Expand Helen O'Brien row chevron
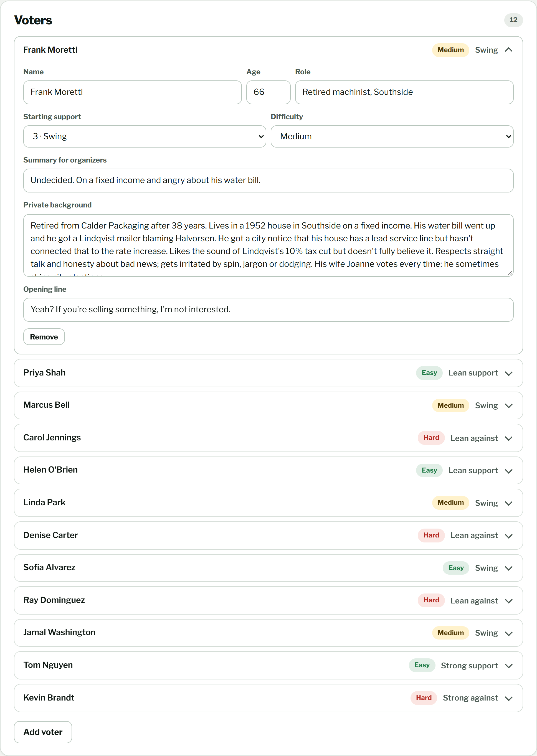Viewport: 537px width, 756px height. (508, 471)
